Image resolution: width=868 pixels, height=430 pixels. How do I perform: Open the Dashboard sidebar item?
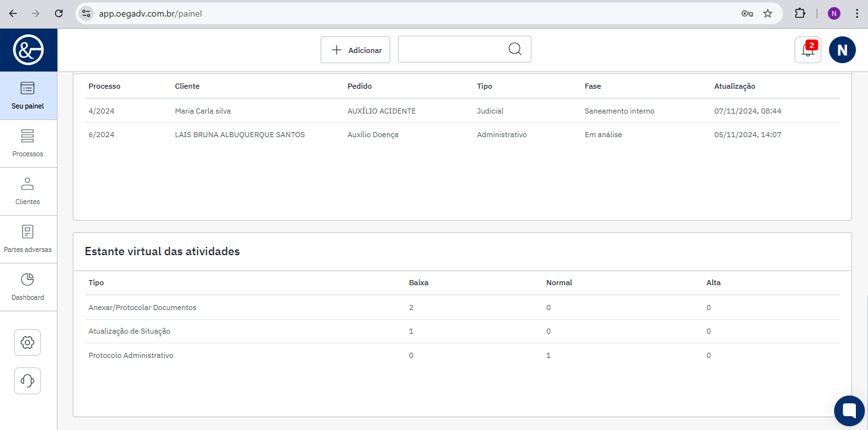28,287
